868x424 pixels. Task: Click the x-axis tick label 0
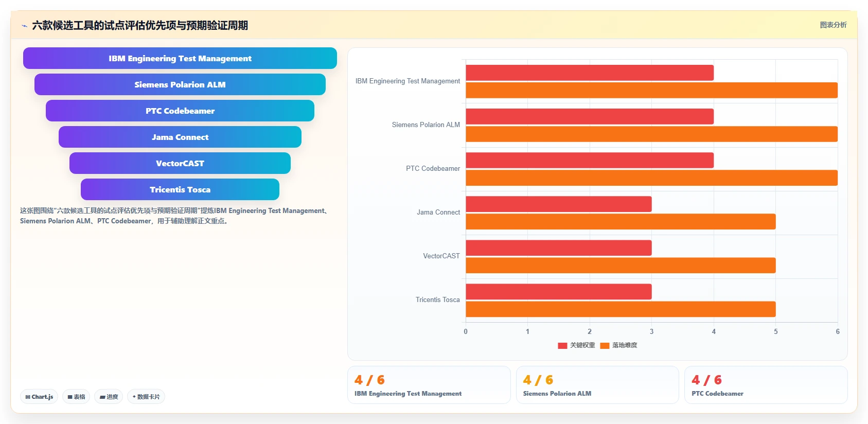tap(466, 331)
